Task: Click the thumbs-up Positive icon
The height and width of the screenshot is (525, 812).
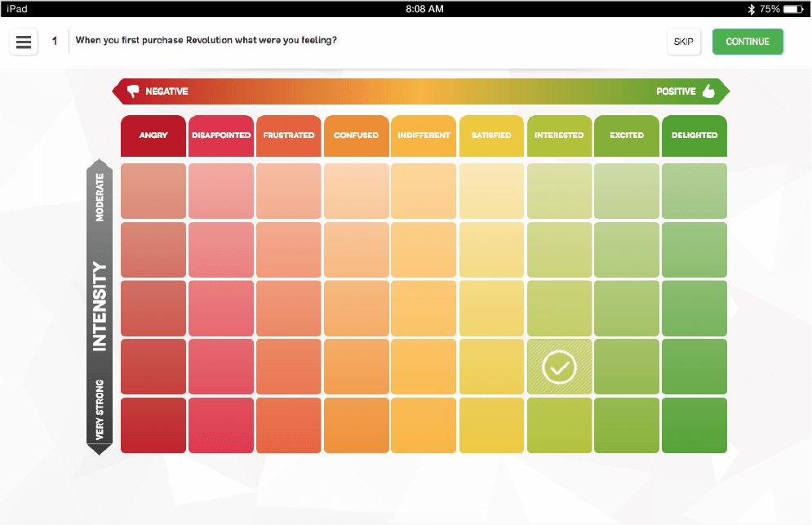Action: (x=708, y=91)
